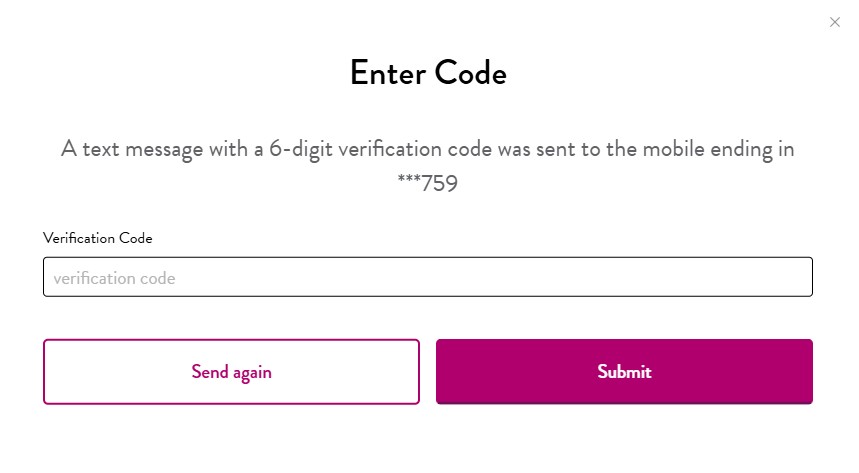This screenshot has height=473, width=859.
Task: Place the cursor in the code textbox
Action: (x=427, y=277)
